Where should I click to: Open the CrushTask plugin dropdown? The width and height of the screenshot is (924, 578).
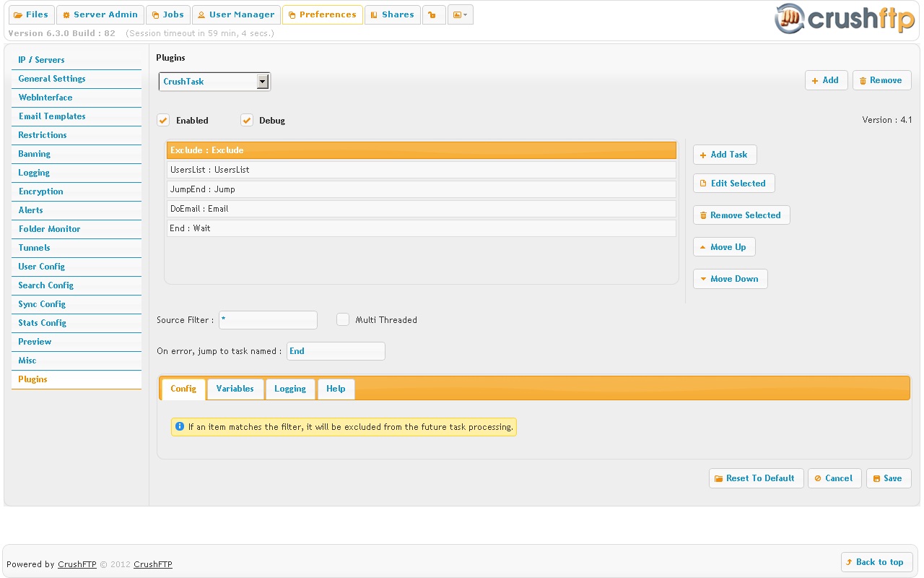pyautogui.click(x=214, y=82)
